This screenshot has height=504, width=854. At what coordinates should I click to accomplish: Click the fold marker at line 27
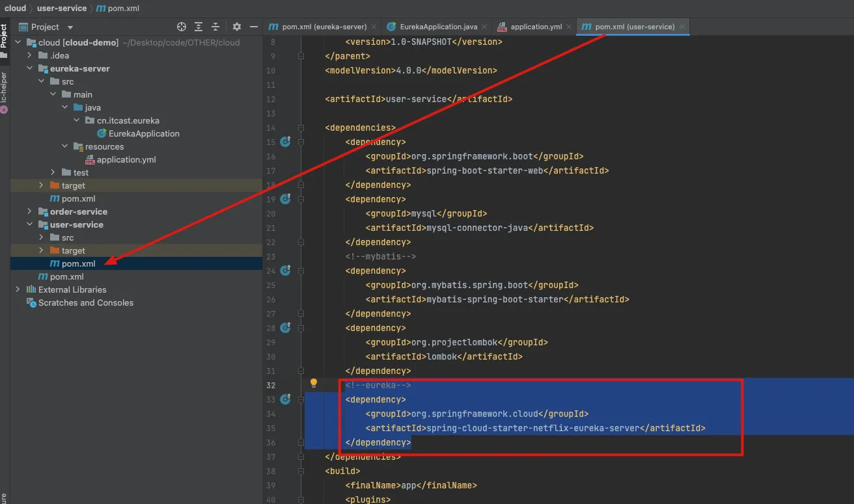(301, 313)
